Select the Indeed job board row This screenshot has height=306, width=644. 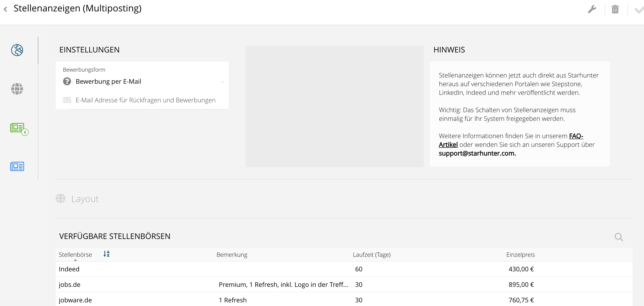coord(69,269)
